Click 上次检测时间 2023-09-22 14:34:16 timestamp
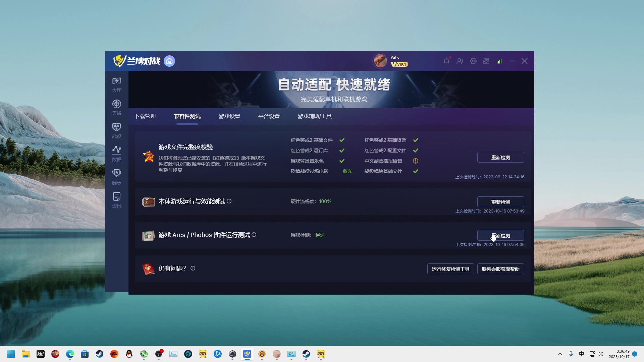The image size is (644, 362). click(490, 177)
